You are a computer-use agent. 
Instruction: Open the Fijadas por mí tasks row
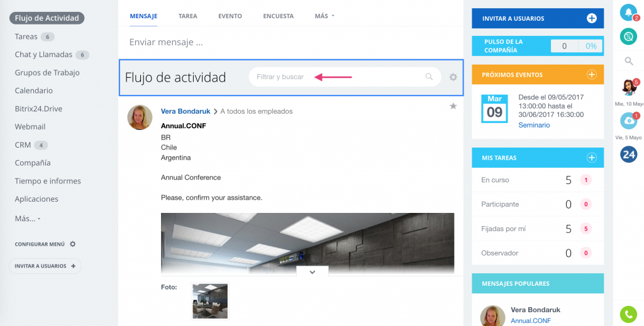[538, 229]
